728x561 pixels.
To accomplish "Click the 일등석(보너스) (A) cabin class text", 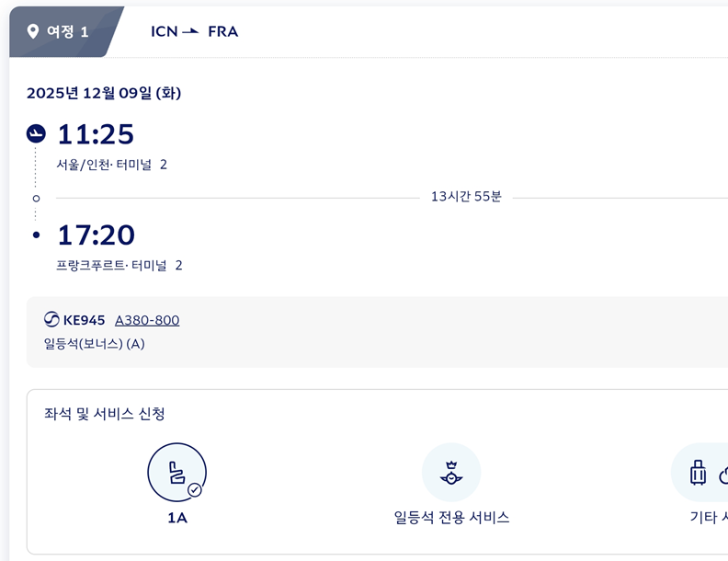I will coord(94,344).
